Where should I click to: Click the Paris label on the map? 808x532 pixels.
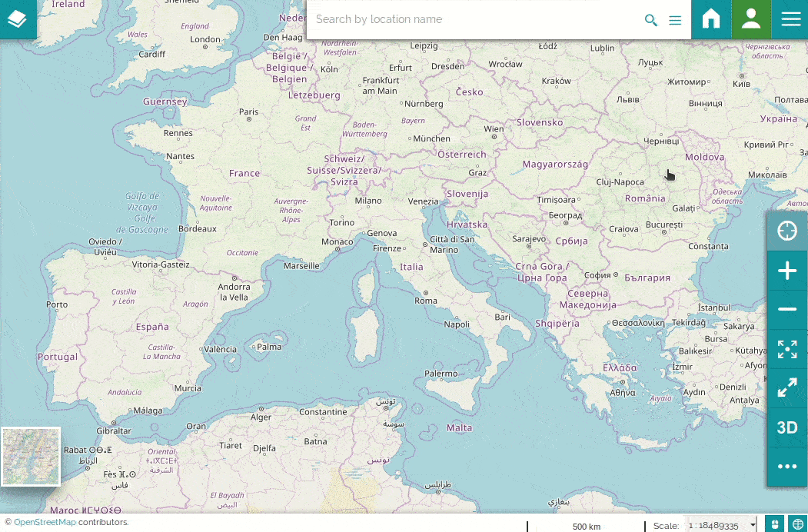point(248,112)
